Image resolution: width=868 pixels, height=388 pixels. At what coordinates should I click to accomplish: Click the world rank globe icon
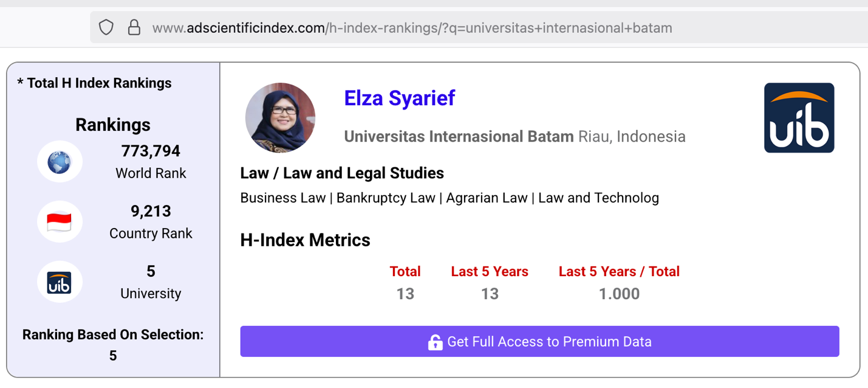click(x=59, y=161)
